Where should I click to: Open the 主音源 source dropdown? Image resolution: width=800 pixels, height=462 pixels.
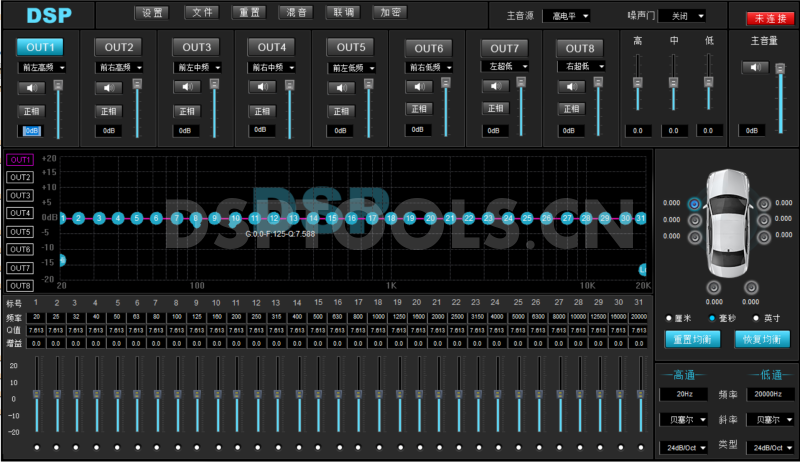pyautogui.click(x=565, y=16)
